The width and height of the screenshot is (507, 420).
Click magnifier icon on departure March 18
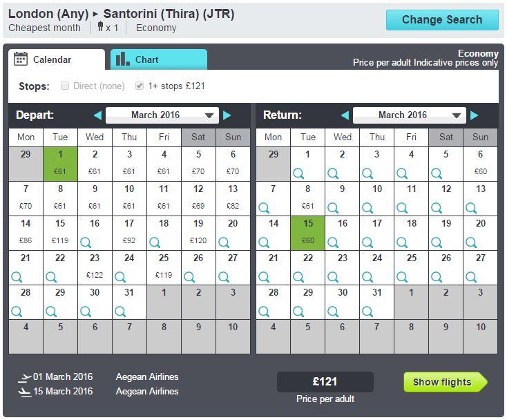[x=155, y=242]
